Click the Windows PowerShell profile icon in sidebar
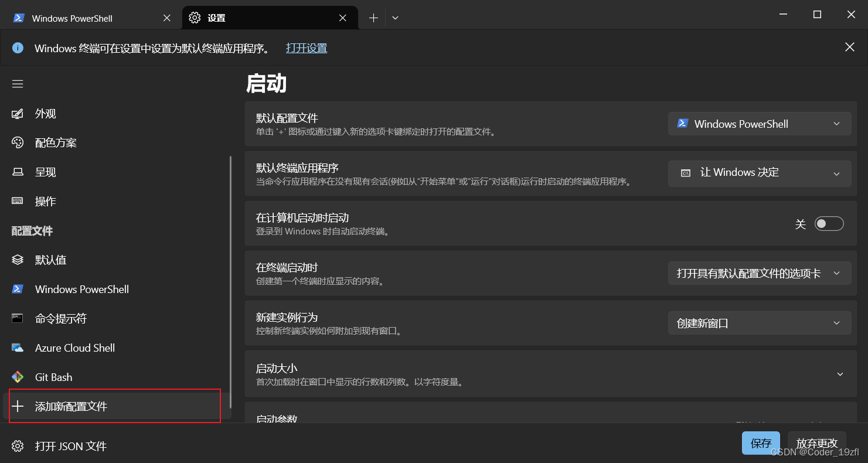Image resolution: width=868 pixels, height=463 pixels. pyautogui.click(x=18, y=289)
